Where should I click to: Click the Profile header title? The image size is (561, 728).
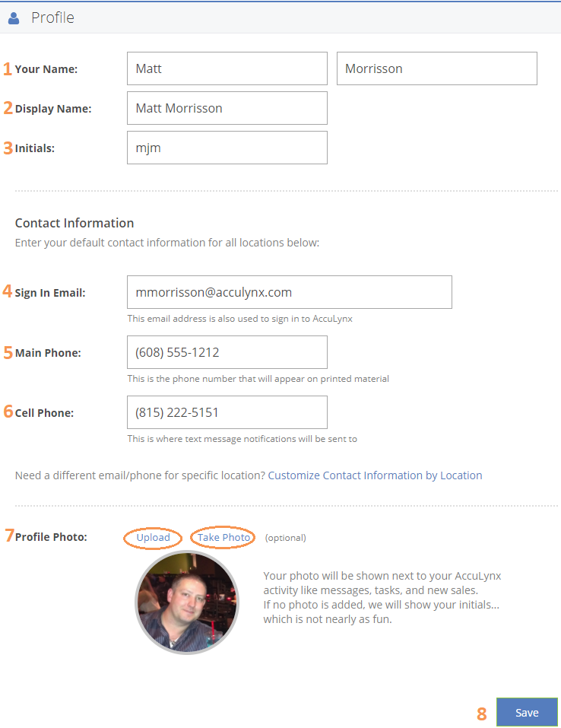[52, 17]
